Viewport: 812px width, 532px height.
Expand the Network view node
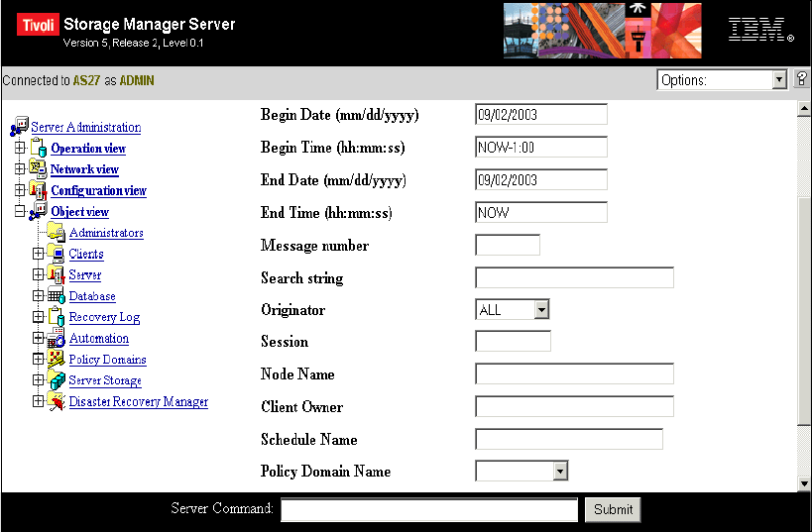[20, 168]
